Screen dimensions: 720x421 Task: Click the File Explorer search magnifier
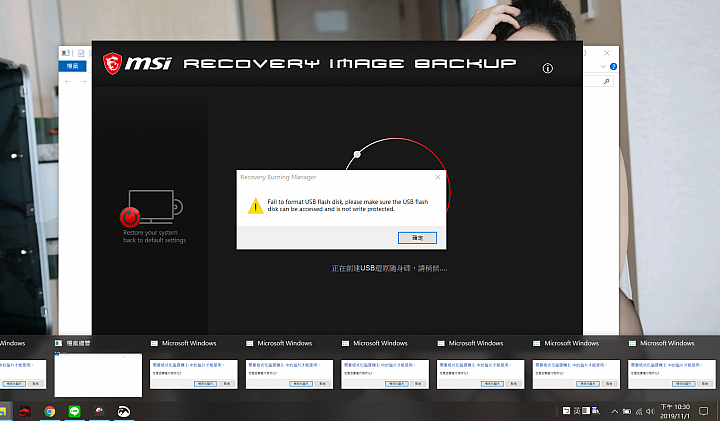pyautogui.click(x=607, y=81)
